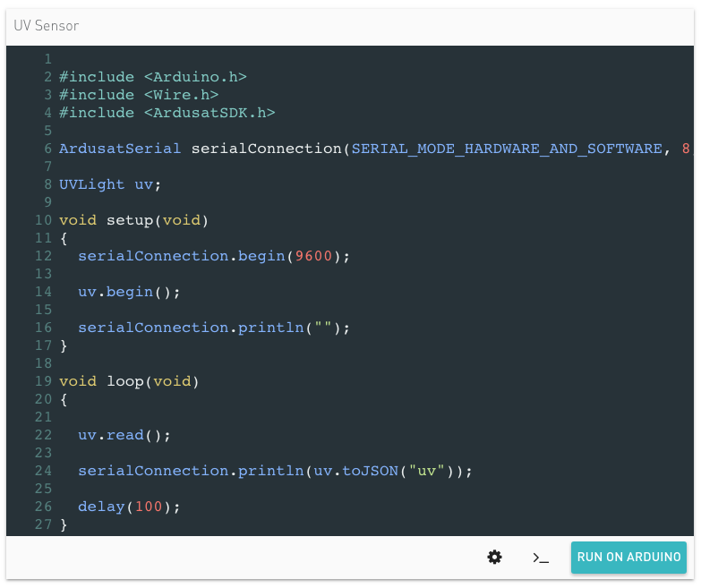Click line number 27 in gutter

coord(43,524)
